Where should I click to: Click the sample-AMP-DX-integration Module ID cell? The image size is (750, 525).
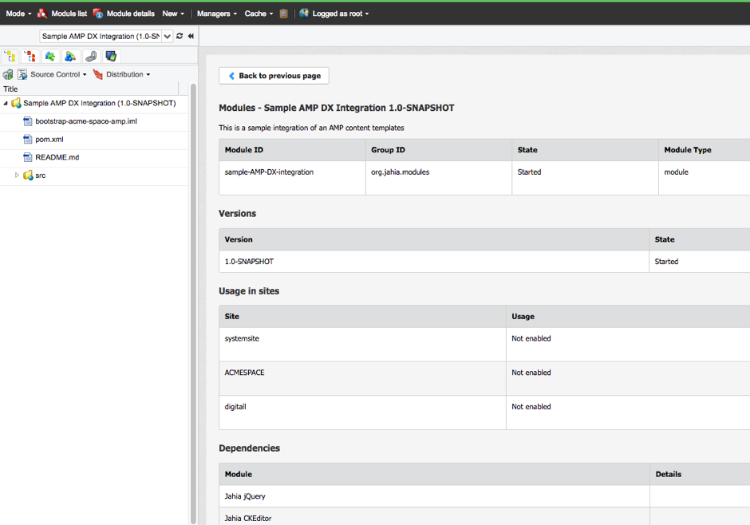click(292, 177)
